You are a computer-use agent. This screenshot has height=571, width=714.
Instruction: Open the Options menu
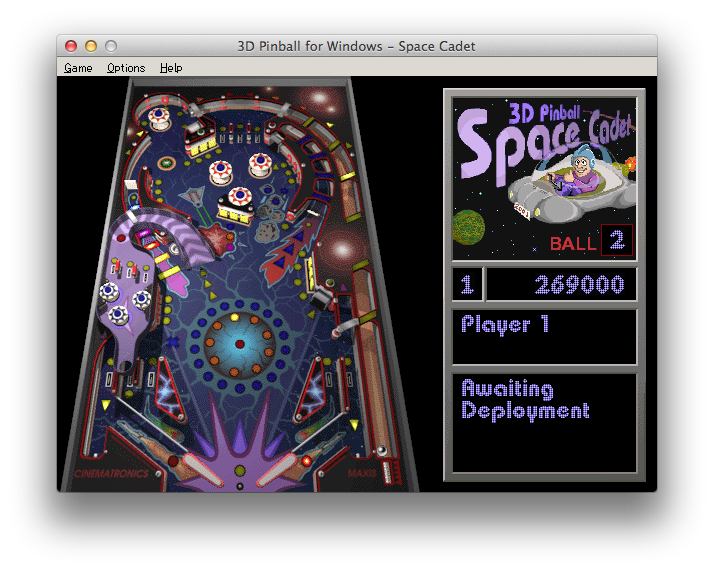click(x=126, y=68)
